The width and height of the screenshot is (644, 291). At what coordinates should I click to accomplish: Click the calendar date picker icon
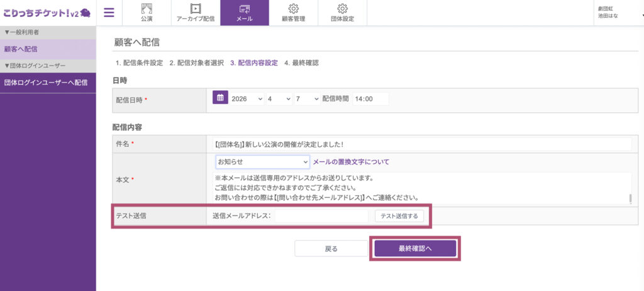click(x=220, y=98)
